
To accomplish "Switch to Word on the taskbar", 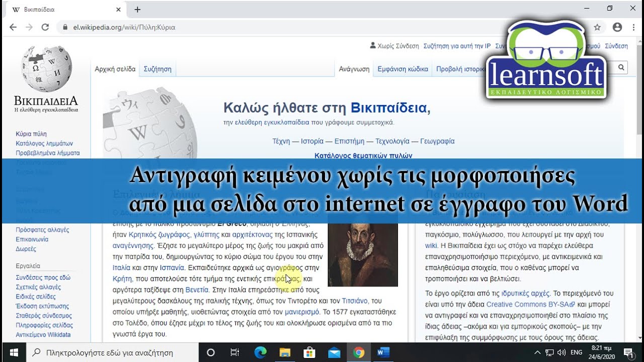I will [x=383, y=352].
